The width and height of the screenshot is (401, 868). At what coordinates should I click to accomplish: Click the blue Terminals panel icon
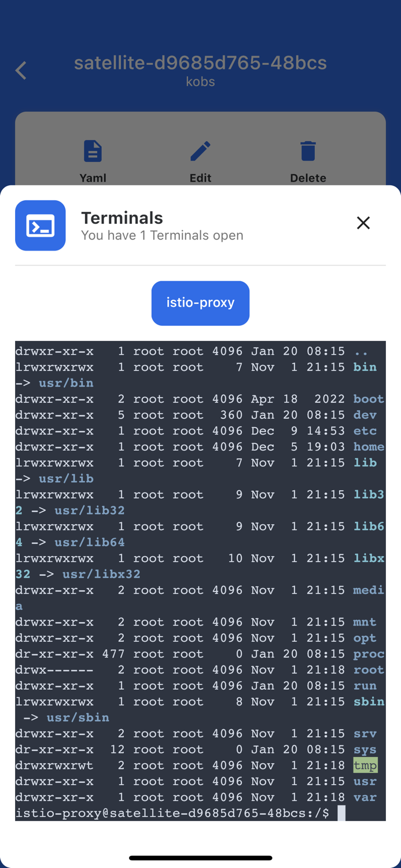(41, 225)
